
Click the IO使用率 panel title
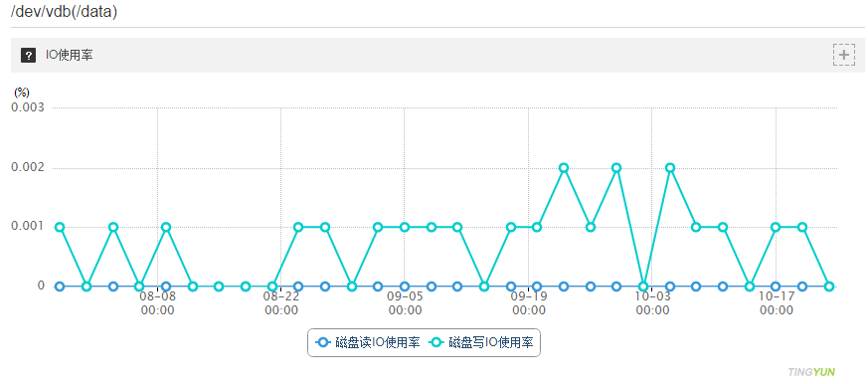(70, 56)
